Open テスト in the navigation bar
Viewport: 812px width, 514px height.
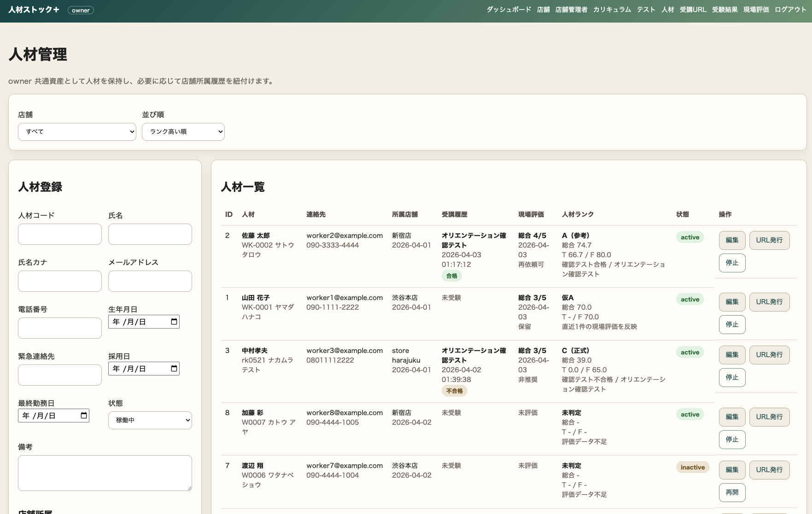coord(646,10)
